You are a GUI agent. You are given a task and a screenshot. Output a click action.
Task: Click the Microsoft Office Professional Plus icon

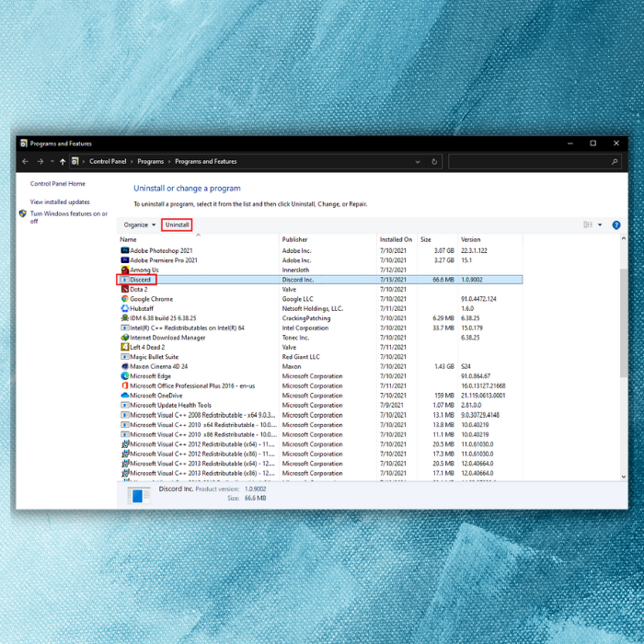125,385
